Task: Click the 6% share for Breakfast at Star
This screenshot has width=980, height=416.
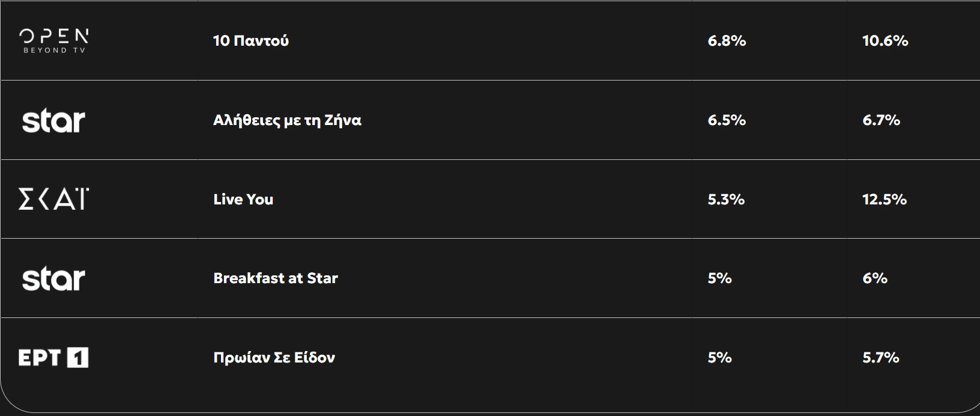Action: (x=875, y=278)
